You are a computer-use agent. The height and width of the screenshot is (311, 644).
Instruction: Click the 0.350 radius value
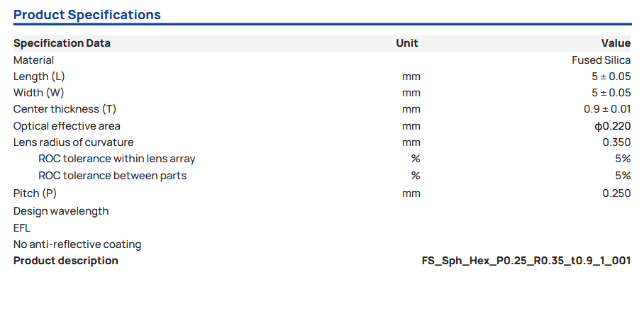click(616, 142)
